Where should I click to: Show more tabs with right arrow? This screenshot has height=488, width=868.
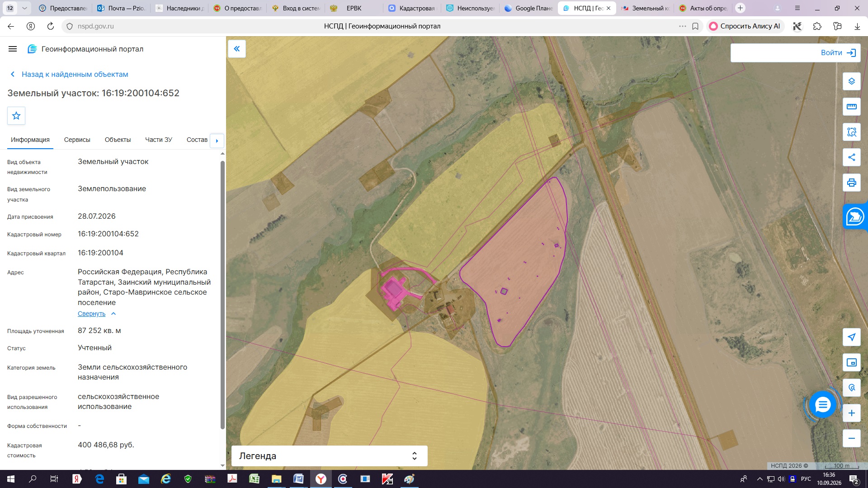217,141
